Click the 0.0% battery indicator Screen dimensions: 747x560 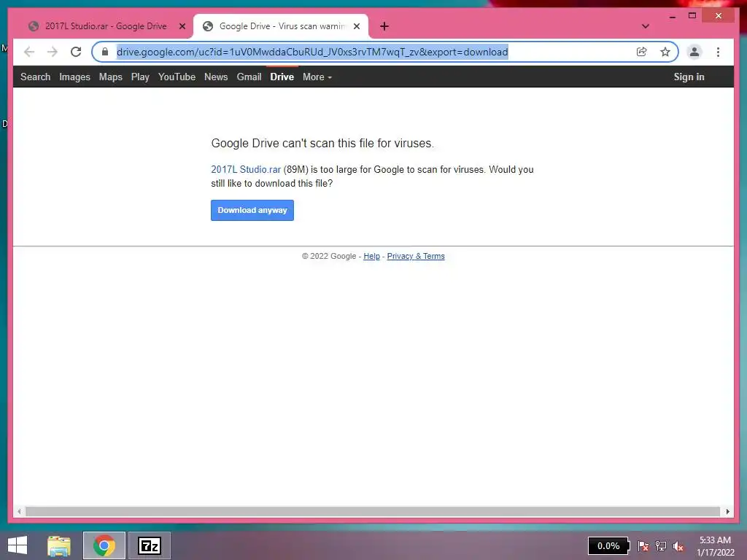pos(608,545)
